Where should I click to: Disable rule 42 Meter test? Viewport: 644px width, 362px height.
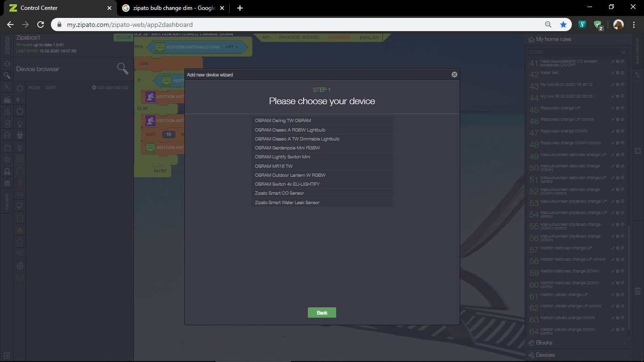pos(622,73)
